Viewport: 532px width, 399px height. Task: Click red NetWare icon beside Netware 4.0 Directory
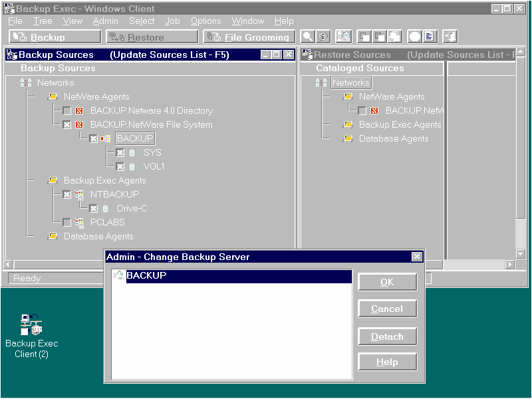coord(79,110)
